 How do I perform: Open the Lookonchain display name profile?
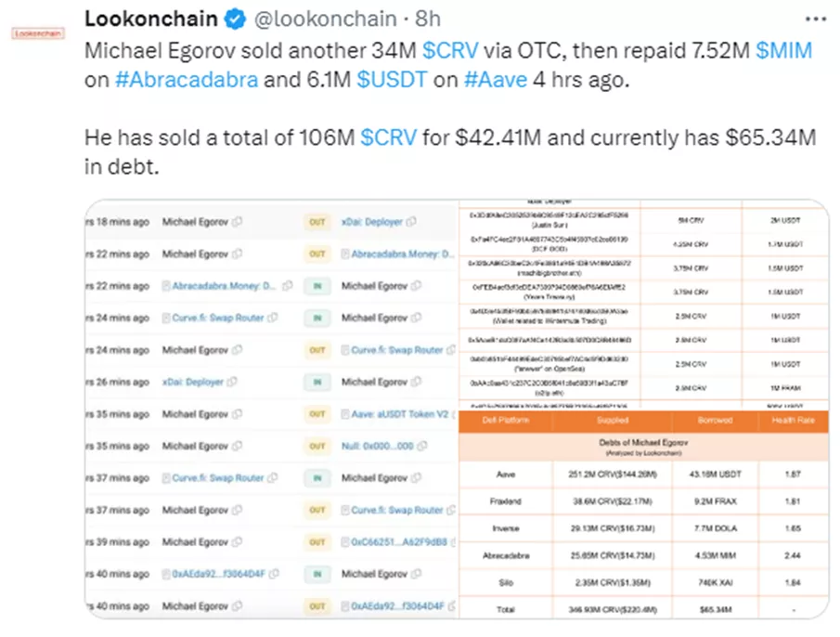click(151, 19)
